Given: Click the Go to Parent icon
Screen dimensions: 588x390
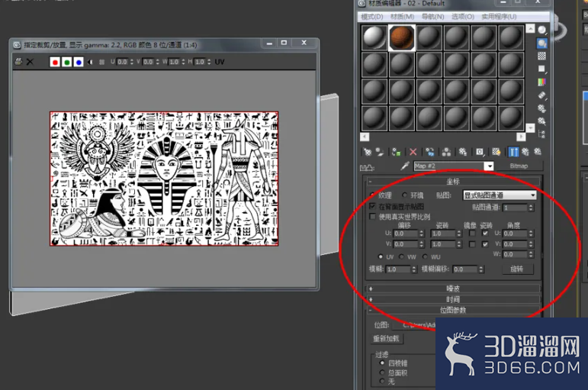Looking at the screenshot, I should coord(525,152).
